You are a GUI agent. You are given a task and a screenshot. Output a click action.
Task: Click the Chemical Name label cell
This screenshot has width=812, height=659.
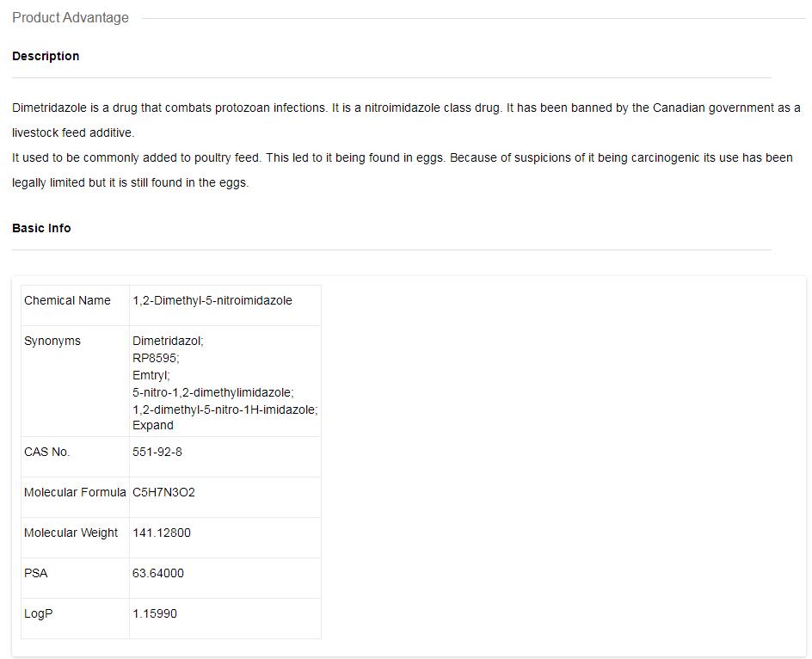(x=67, y=300)
